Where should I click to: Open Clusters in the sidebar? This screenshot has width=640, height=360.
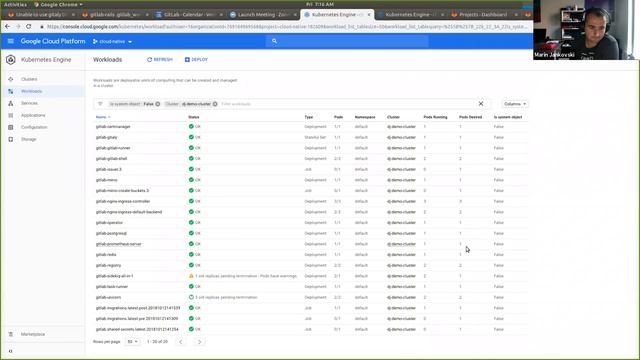tap(29, 79)
